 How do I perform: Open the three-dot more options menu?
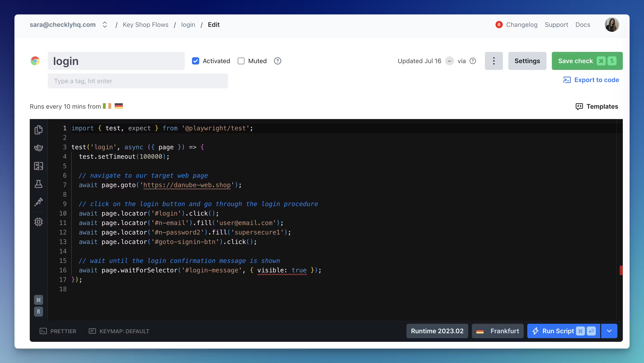(x=493, y=61)
